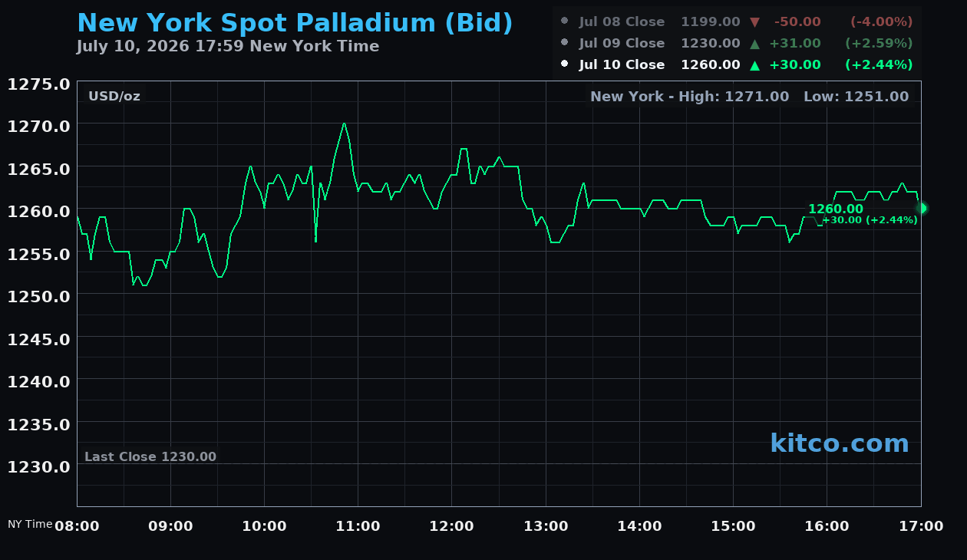Click the (+2.44%) percent in legend row
This screenshot has width=967, height=560.
pyautogui.click(x=879, y=64)
